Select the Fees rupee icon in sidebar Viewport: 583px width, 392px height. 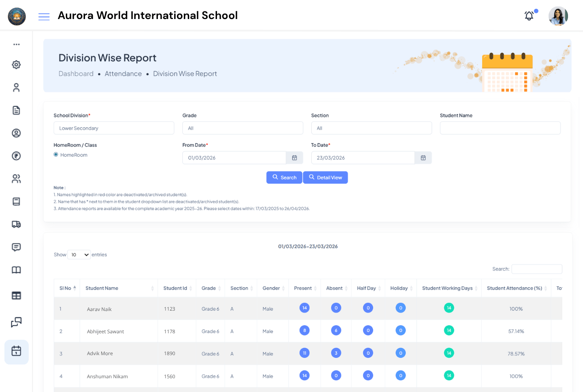(16, 156)
